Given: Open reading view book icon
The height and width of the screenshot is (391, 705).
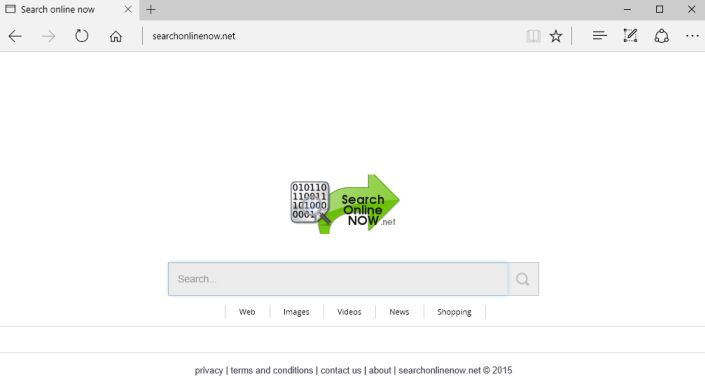Looking at the screenshot, I should 533,36.
